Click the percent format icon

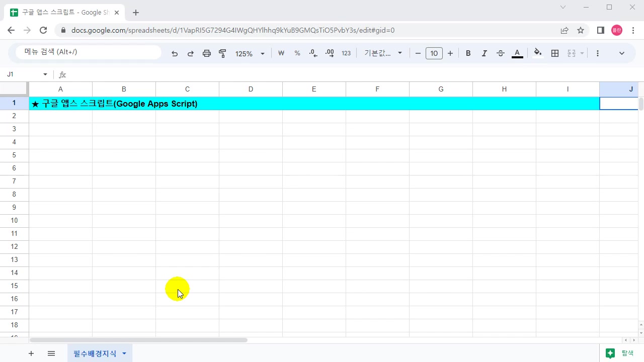click(x=297, y=53)
